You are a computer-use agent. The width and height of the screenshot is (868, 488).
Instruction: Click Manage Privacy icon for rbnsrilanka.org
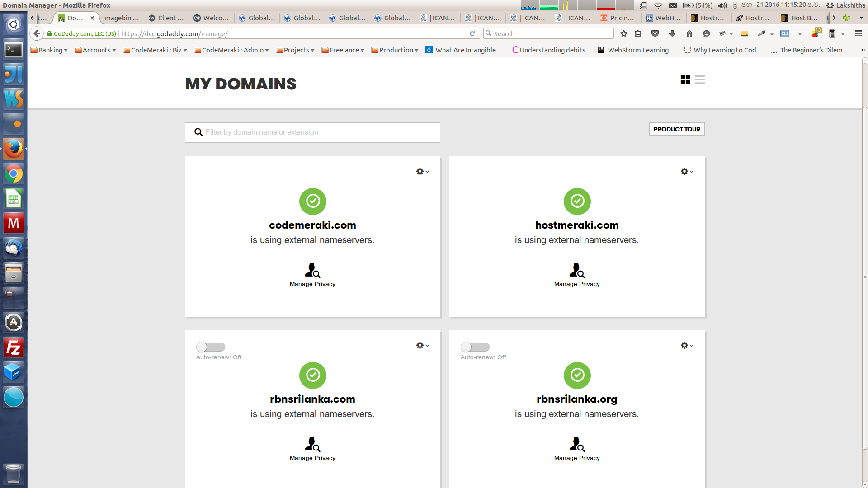(577, 444)
